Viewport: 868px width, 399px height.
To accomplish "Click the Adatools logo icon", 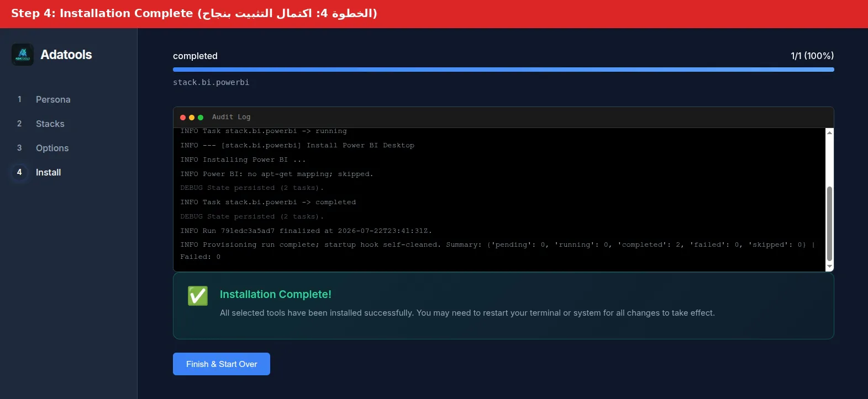I will pos(23,55).
